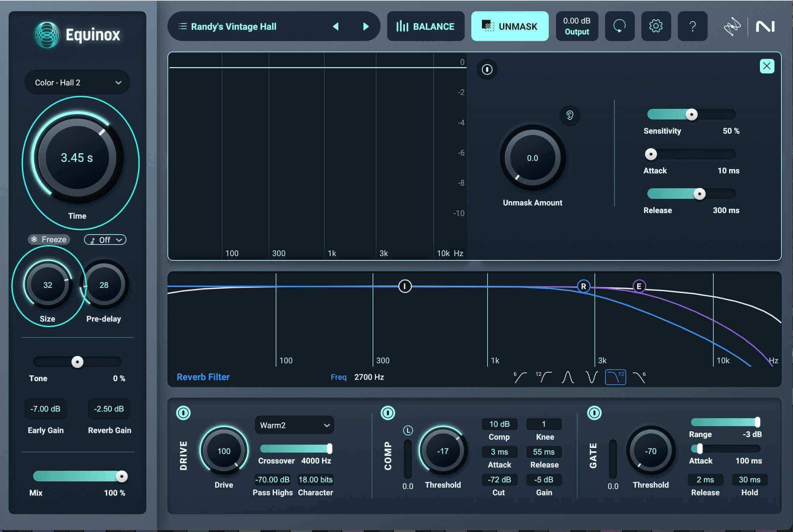Click the 0.00 dB Output field

577,26
